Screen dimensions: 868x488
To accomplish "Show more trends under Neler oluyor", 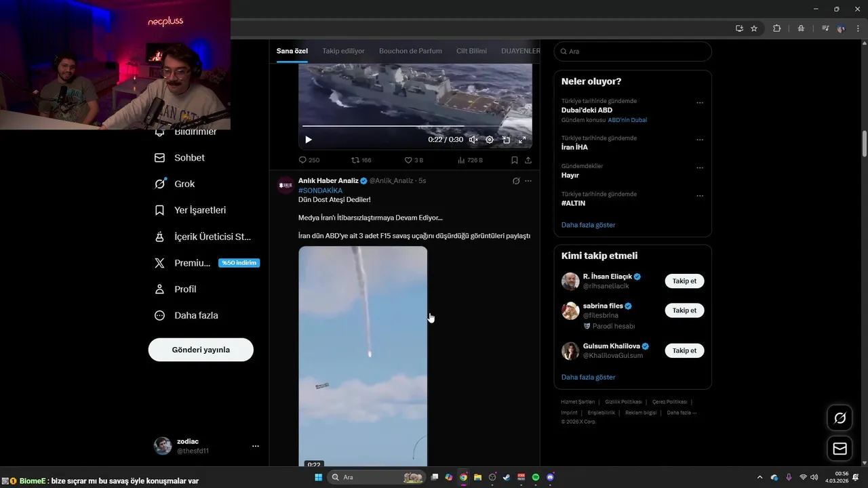I will (x=588, y=224).
